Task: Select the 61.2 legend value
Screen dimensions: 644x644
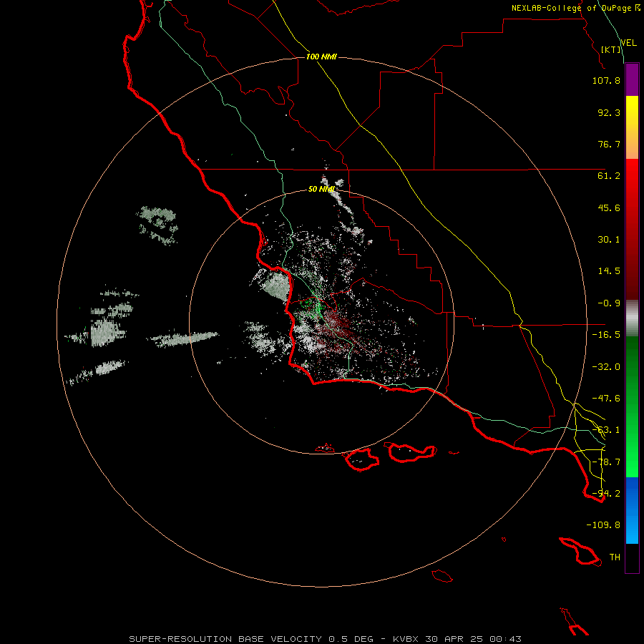Action: point(609,176)
